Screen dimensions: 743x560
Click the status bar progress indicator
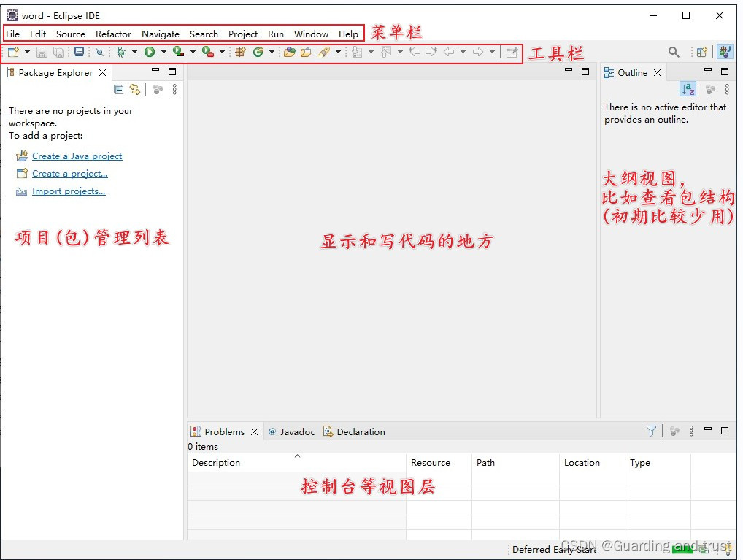tap(682, 548)
